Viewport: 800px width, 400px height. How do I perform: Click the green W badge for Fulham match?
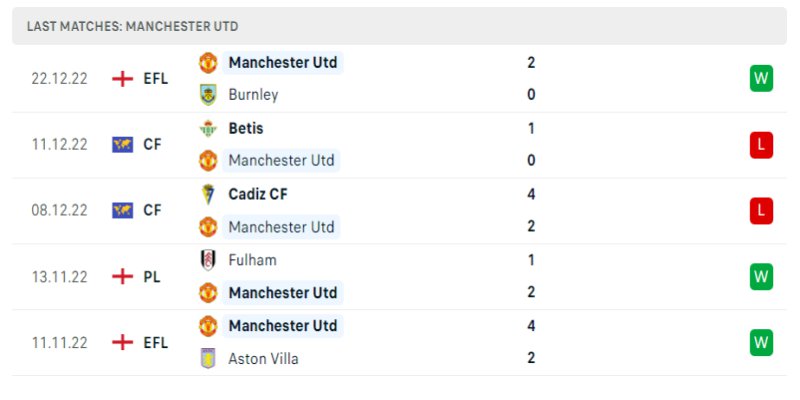(762, 276)
